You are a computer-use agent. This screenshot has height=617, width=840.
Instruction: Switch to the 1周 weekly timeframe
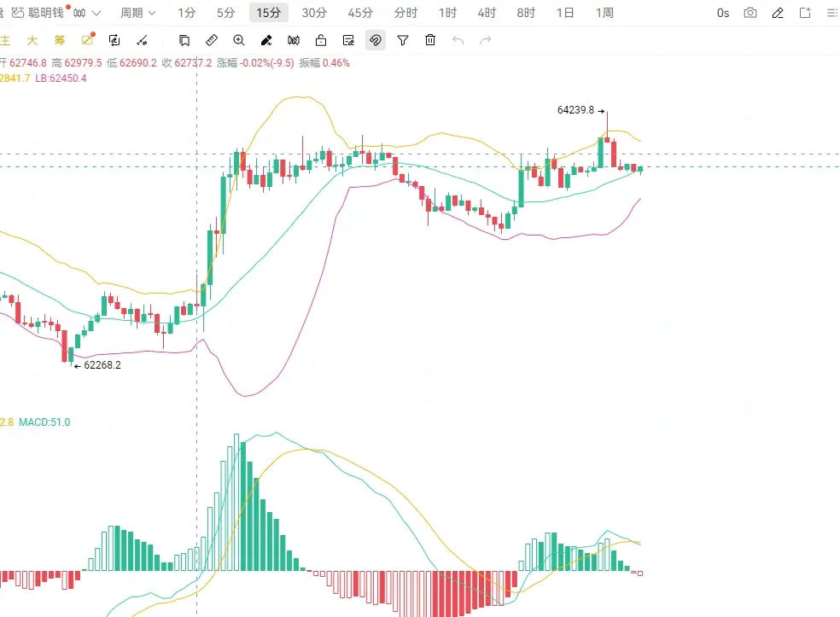pos(604,13)
